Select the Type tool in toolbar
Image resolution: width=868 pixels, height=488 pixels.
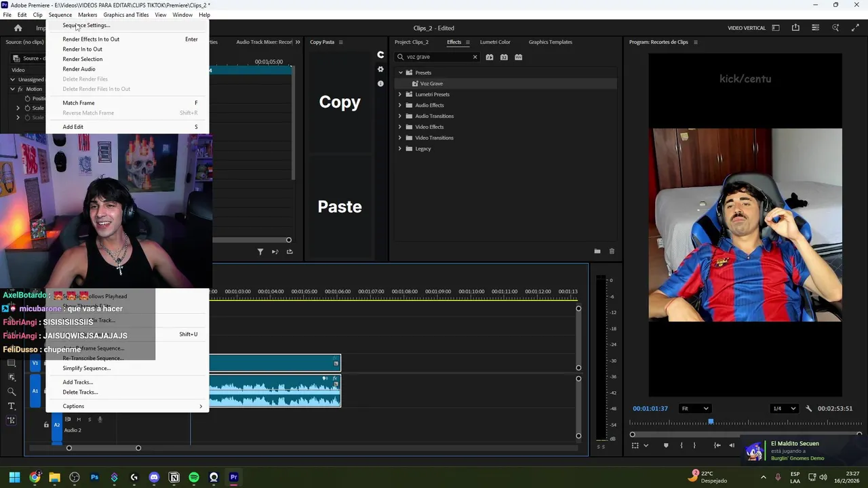pyautogui.click(x=12, y=406)
